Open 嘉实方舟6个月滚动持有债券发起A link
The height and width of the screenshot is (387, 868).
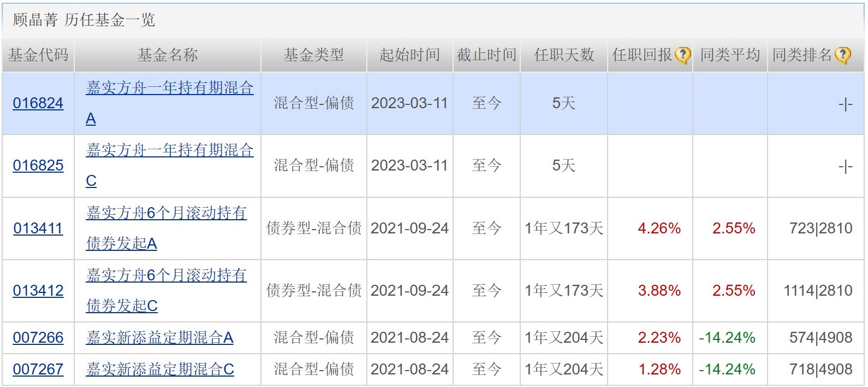167,228
